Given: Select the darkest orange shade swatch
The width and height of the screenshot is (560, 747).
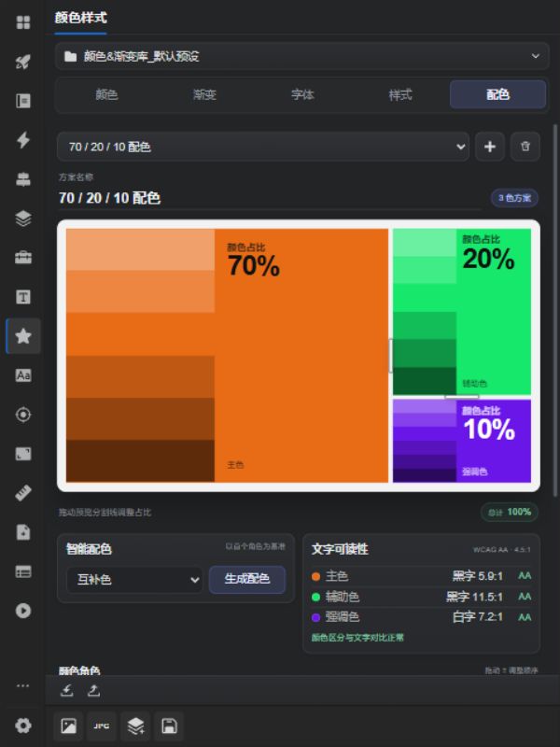Looking at the screenshot, I should pos(141,460).
